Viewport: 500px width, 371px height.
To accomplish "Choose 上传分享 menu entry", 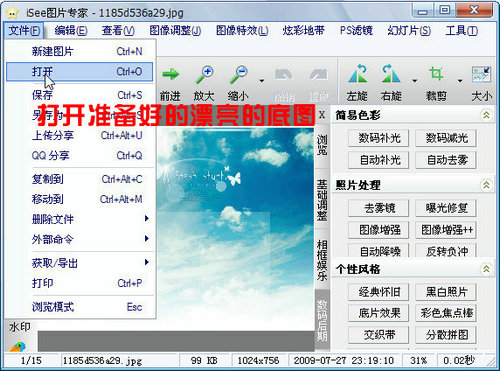I will tap(80, 135).
